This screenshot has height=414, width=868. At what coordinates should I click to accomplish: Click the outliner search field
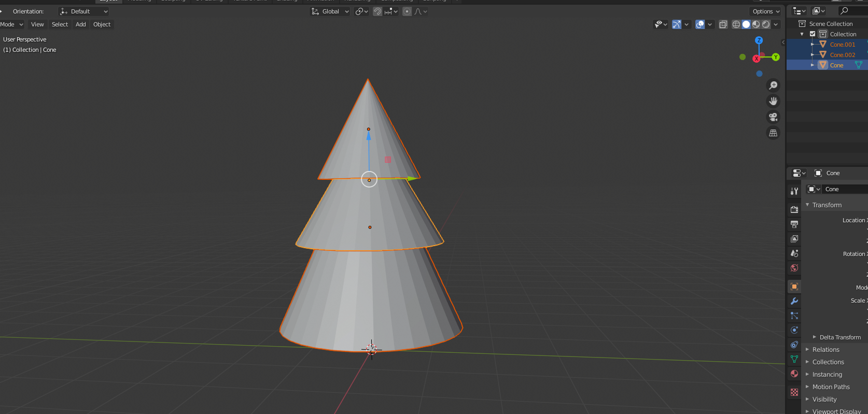pyautogui.click(x=853, y=11)
